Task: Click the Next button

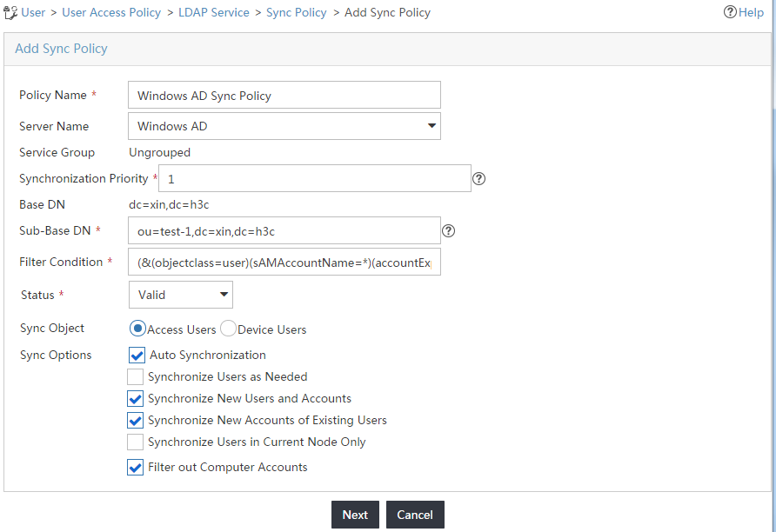Action: coord(355,515)
